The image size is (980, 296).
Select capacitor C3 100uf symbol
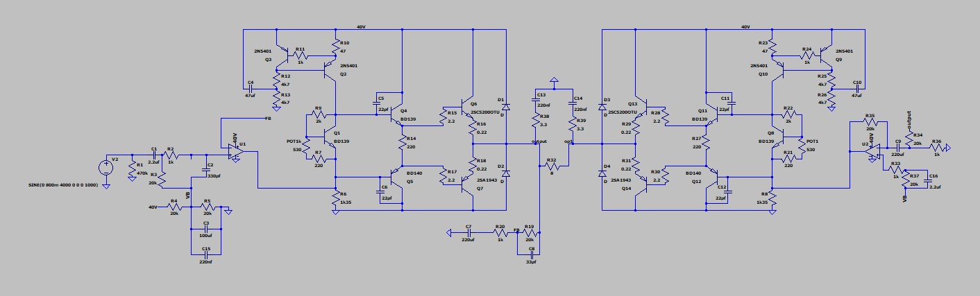(x=206, y=229)
